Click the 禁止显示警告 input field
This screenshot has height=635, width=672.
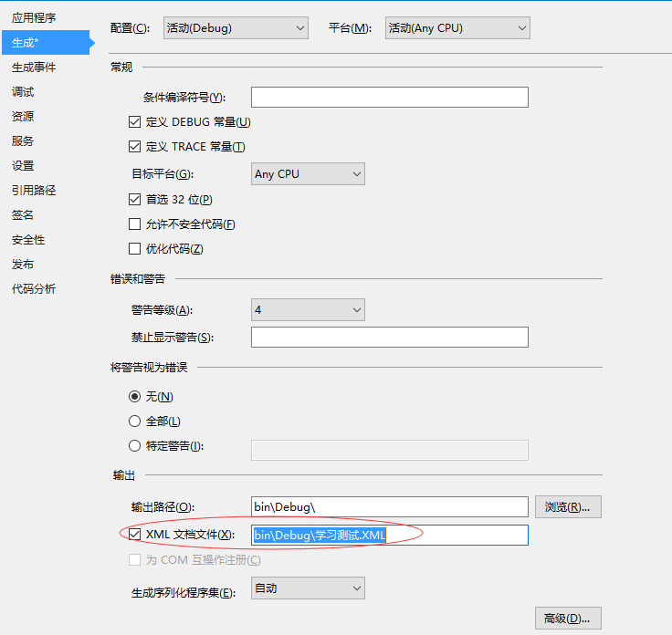390,338
